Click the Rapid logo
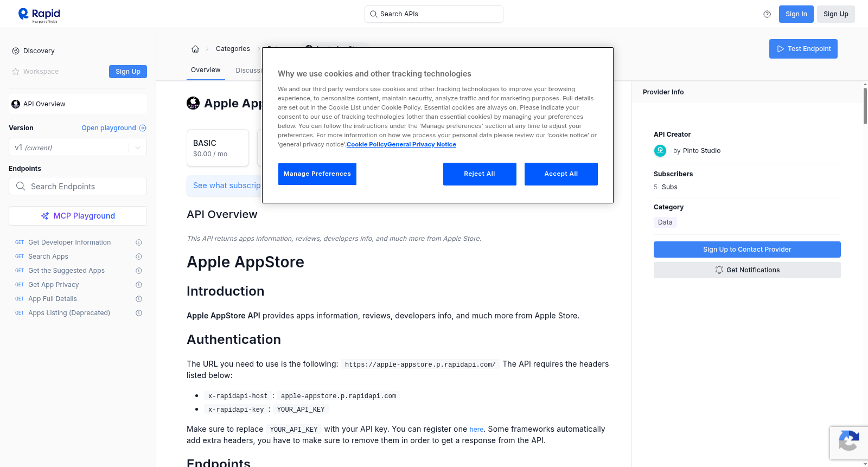The height and width of the screenshot is (467, 868). pos(39,15)
